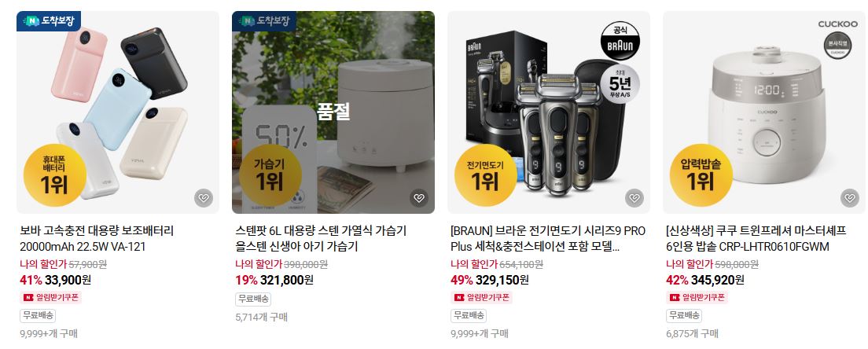868x349 pixels.
Task: Toggle wishlist heart on humidifier product
Action: 419,198
